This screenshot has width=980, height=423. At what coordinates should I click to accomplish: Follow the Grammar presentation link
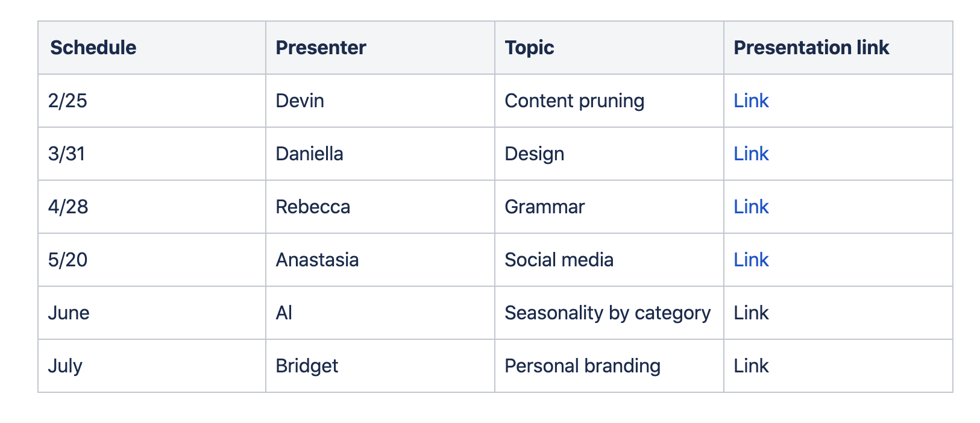point(751,207)
